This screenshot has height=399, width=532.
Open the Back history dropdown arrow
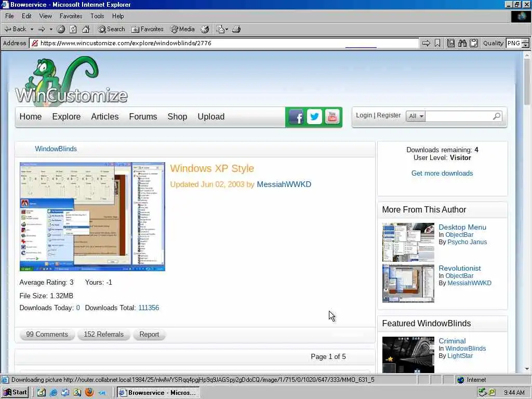pos(32,29)
